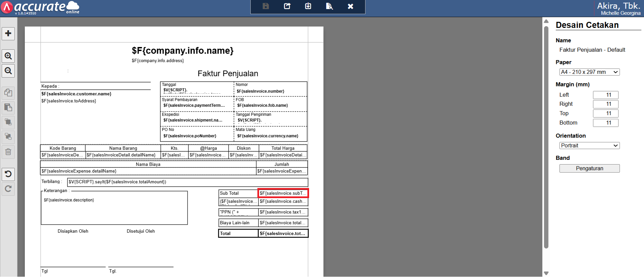Click the import icon in top toolbar
644x277 pixels.
pyautogui.click(x=308, y=6)
